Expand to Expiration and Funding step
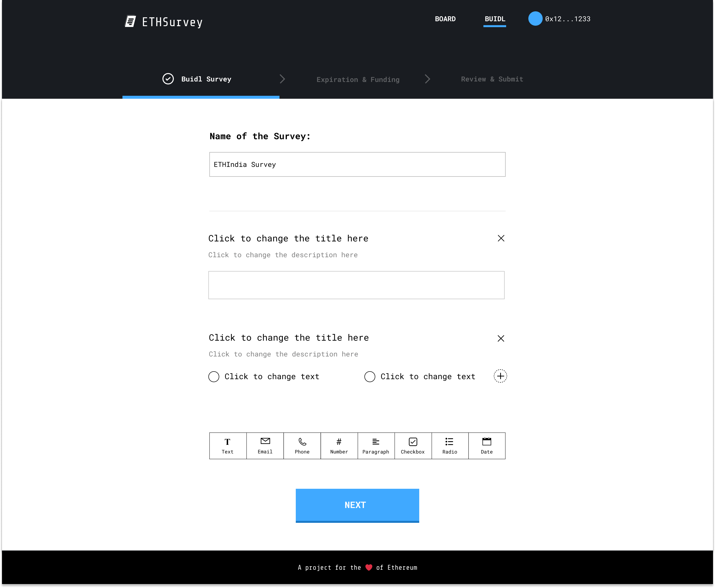The image size is (715, 588). pos(357,78)
